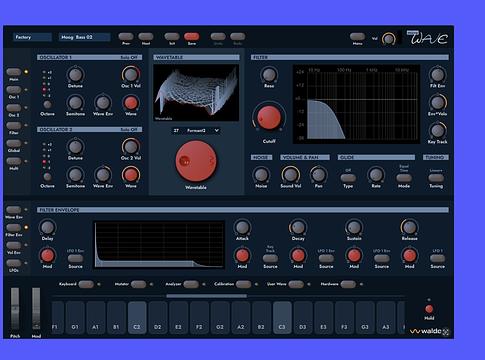Image resolution: width=485 pixels, height=360 pixels.
Task: Click the red Save button
Action: tap(192, 36)
